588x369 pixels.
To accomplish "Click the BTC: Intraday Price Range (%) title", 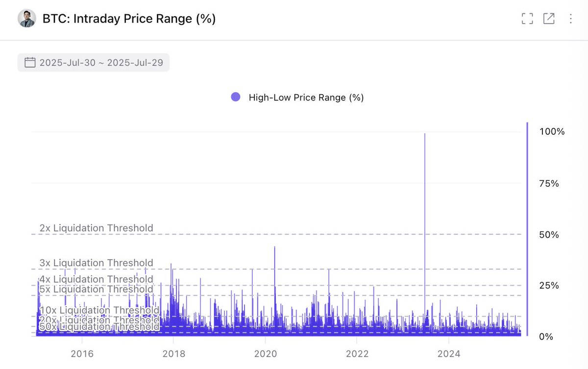I will [x=129, y=19].
